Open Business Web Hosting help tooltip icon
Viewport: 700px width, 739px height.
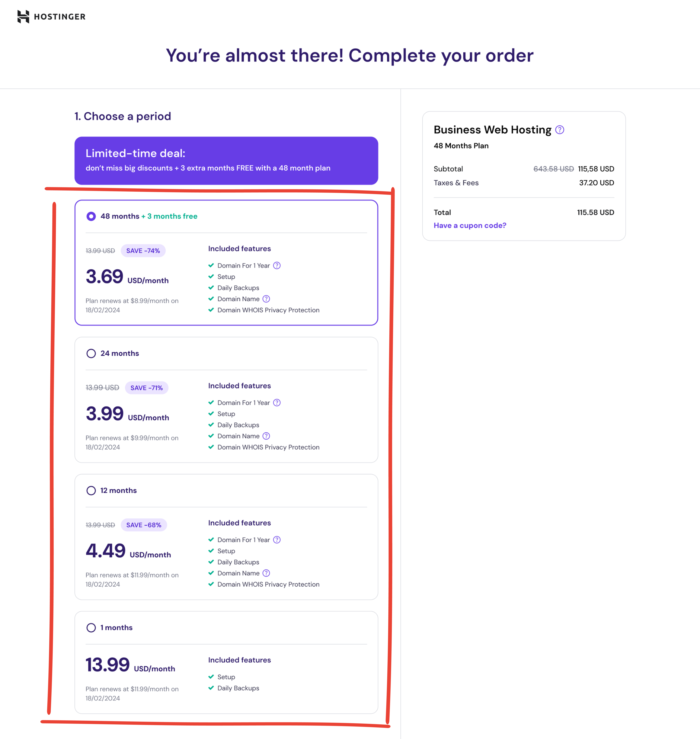pos(559,130)
